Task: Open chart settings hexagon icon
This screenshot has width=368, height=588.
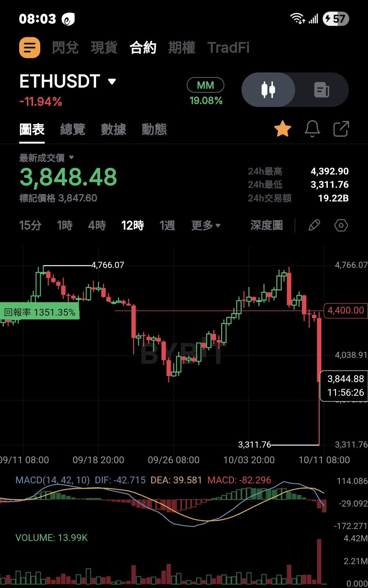Action: pos(341,225)
